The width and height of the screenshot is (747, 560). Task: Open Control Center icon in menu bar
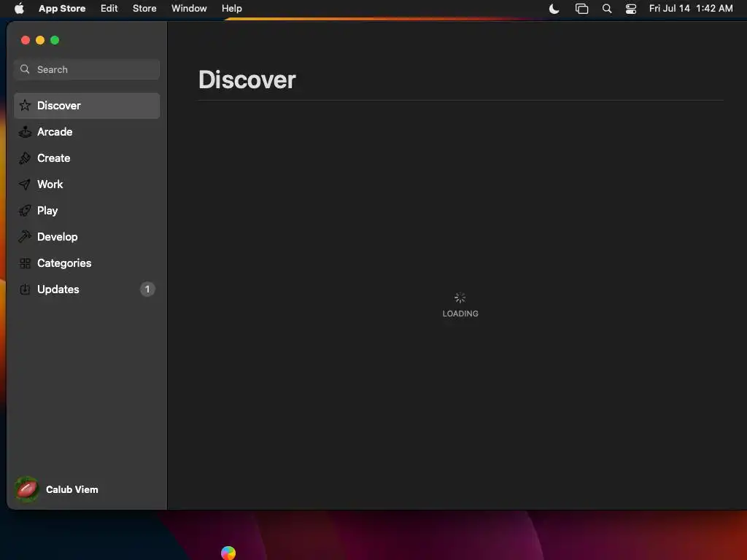pos(631,9)
